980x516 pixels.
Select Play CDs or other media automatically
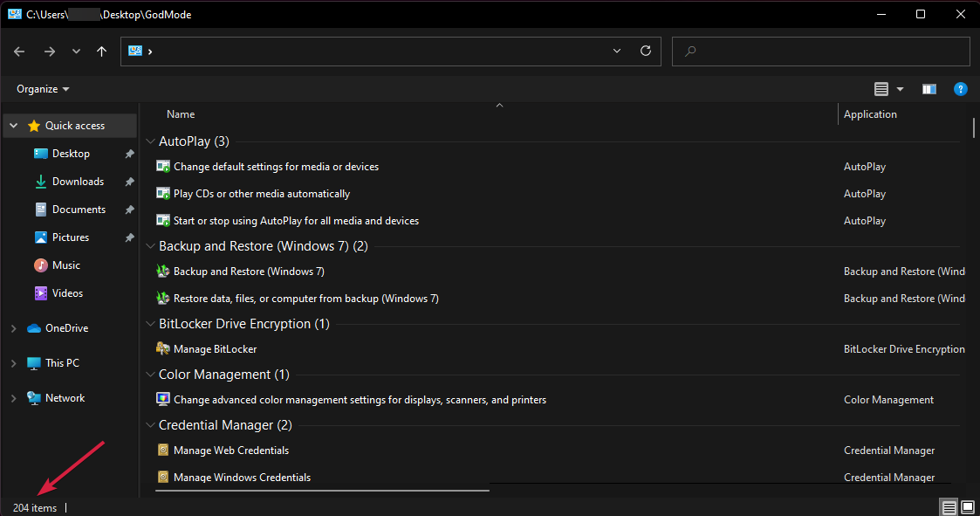click(x=262, y=194)
